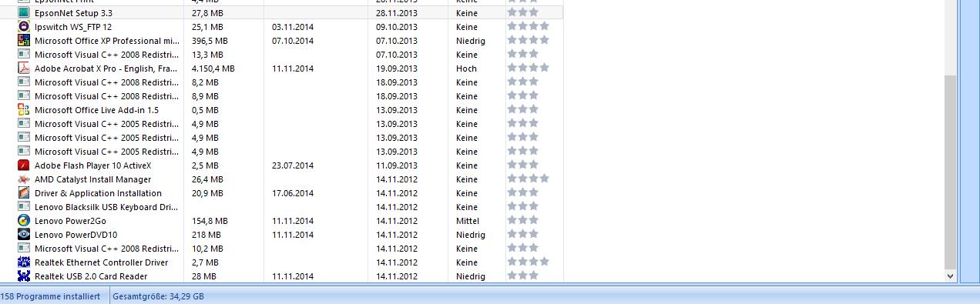Image resolution: width=980 pixels, height=304 pixels.
Task: Click the 11.09.2013 install date
Action: click(x=397, y=165)
